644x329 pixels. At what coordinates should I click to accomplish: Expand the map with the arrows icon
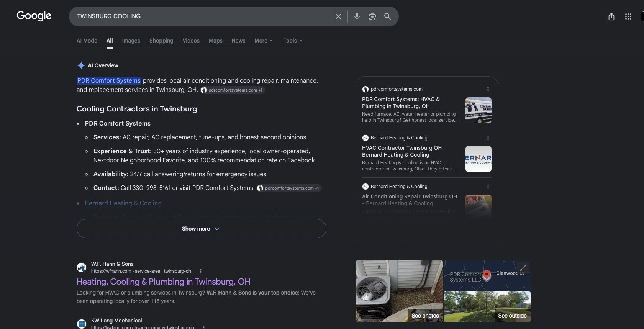(x=523, y=268)
